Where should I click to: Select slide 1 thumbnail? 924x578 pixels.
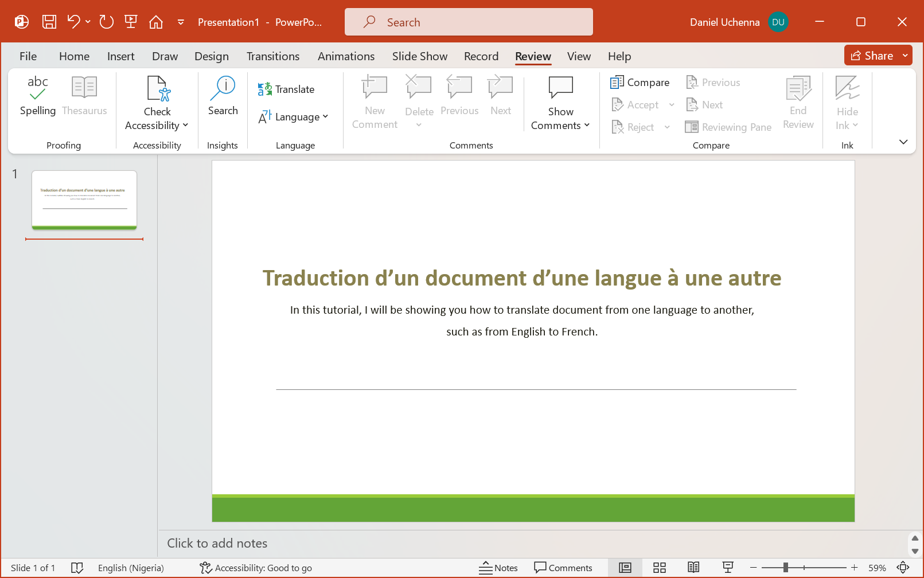tap(84, 200)
